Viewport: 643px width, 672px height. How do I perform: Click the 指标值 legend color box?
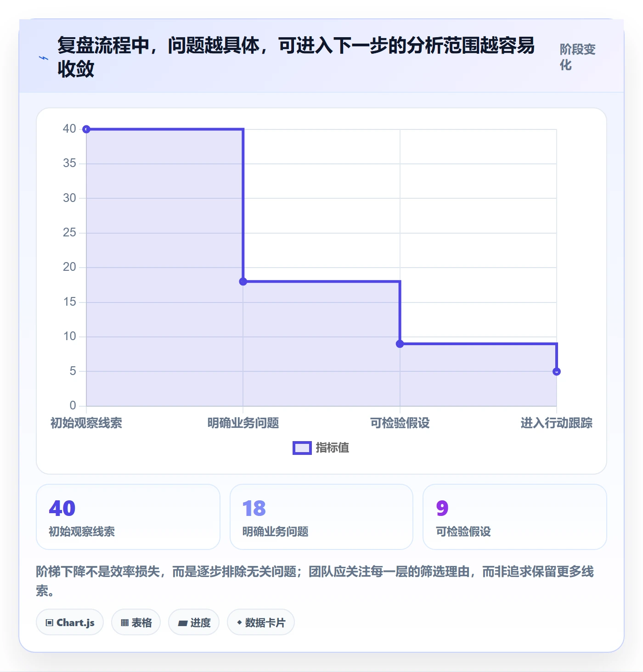302,448
